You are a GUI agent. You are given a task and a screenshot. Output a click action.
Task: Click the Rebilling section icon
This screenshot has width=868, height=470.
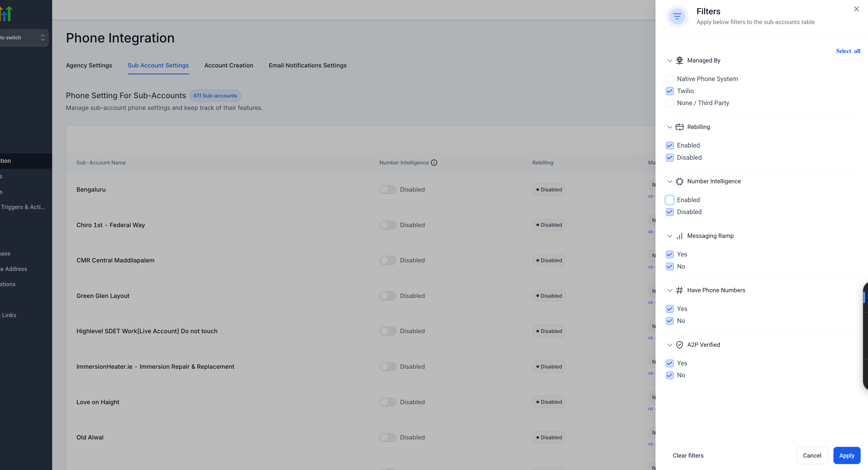(679, 127)
